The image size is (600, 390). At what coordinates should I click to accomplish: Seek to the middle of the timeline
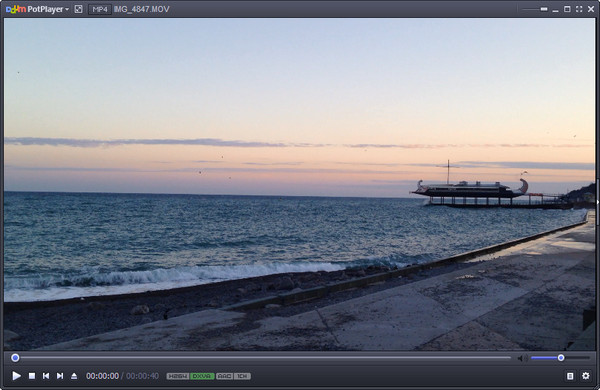[x=263, y=357]
